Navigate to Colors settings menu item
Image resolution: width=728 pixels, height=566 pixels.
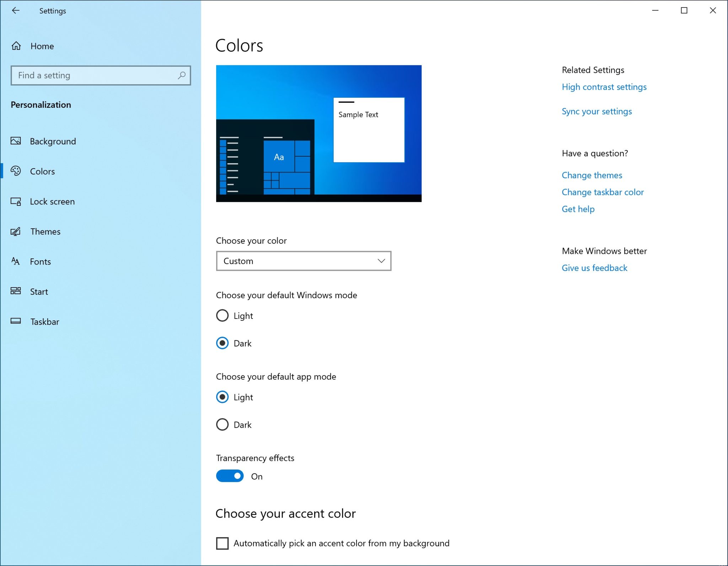(x=43, y=171)
